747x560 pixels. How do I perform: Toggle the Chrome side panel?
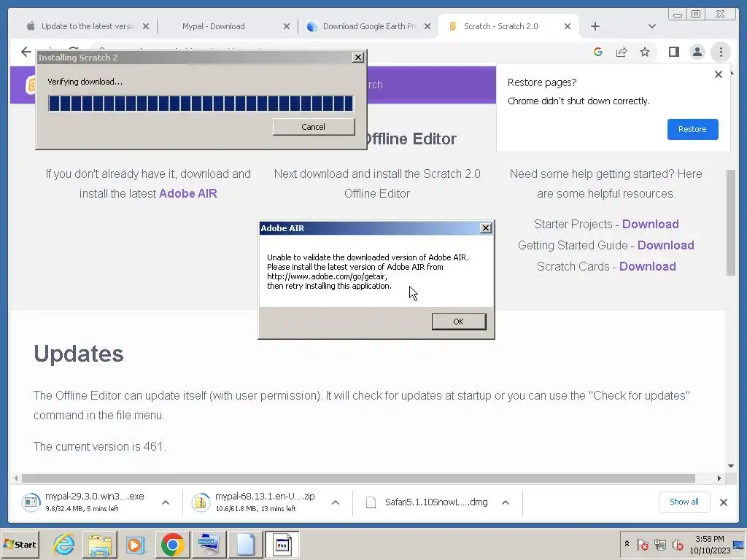point(673,52)
